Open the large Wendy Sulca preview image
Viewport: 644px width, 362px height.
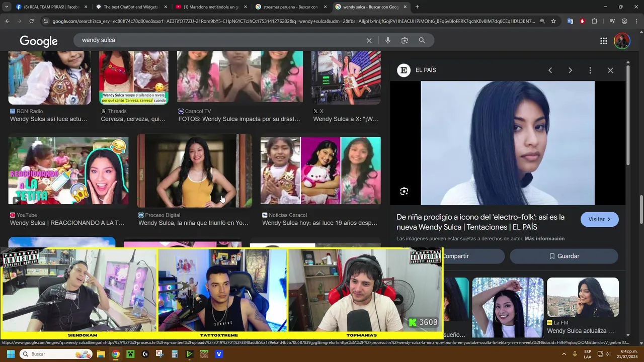coord(508,143)
